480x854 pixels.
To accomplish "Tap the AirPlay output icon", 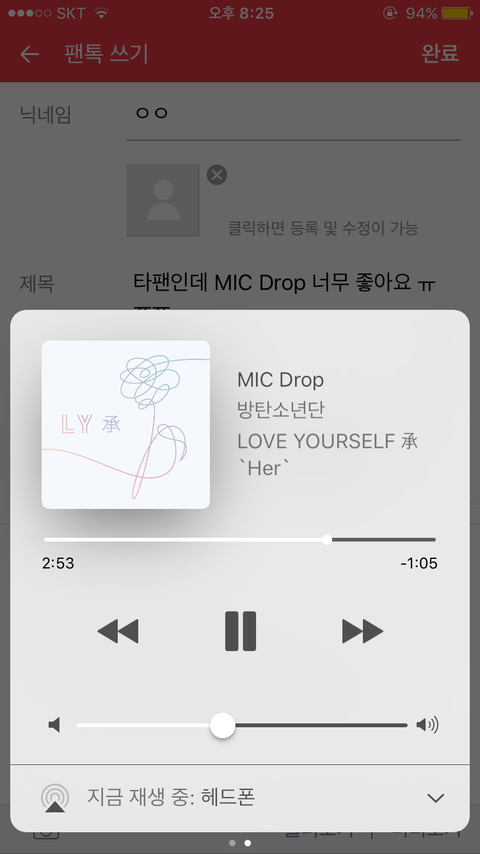I will click(54, 798).
